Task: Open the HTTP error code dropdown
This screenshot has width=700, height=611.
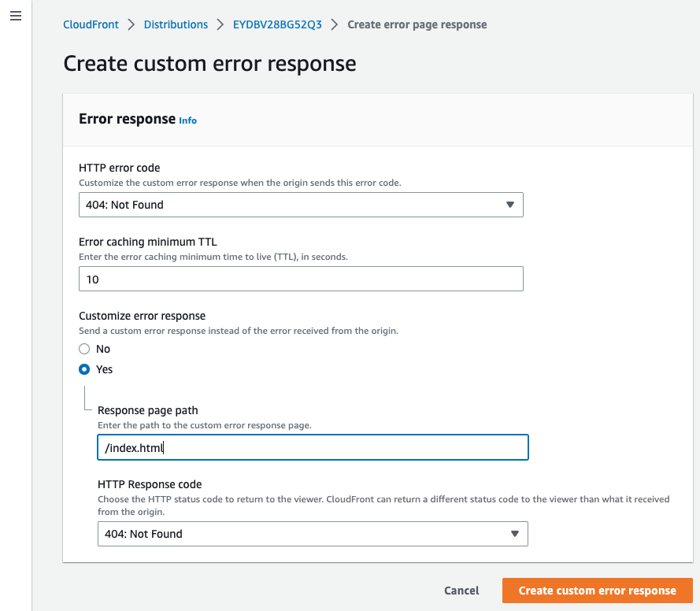Action: [301, 205]
